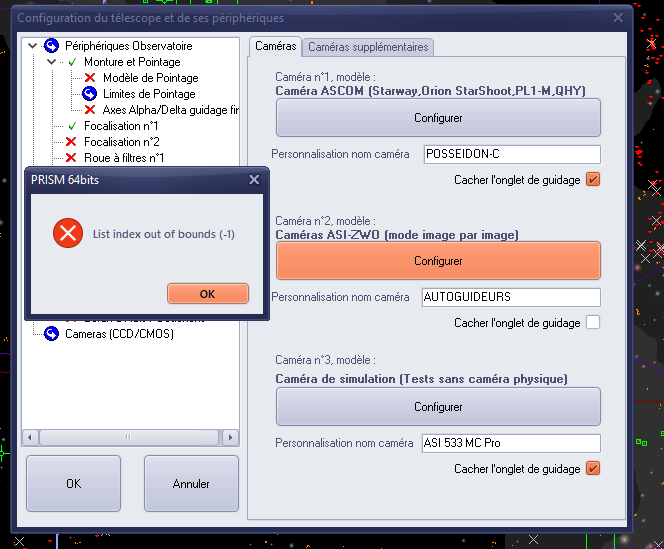Click Configurer for the ASI-ZWO camera
Viewport: 664px width, 549px height.
coord(438,261)
